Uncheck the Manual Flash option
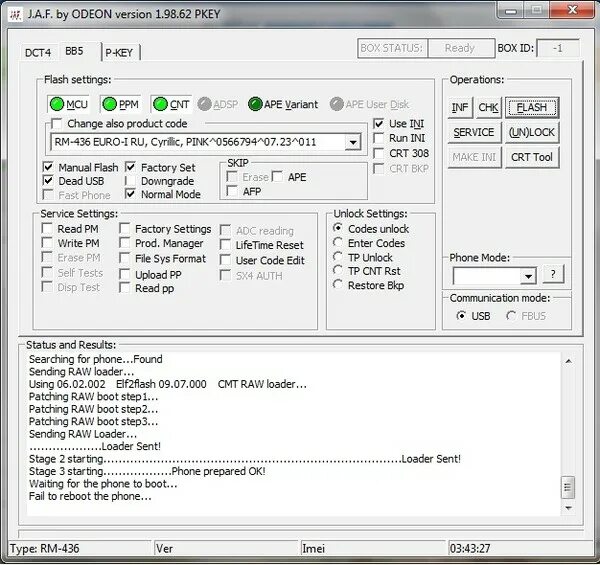The image size is (600, 565). (48, 167)
